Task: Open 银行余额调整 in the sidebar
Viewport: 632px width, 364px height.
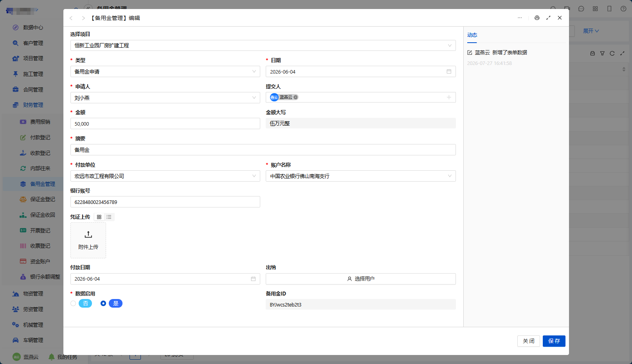Action: pos(45,277)
